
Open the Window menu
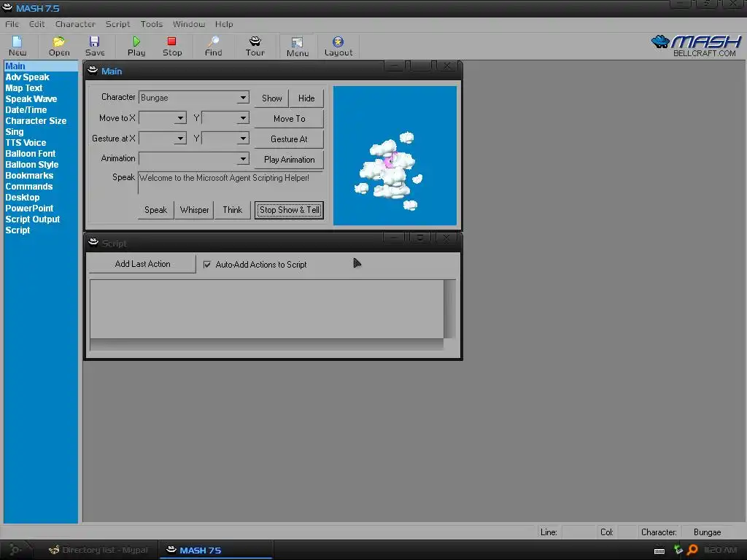(x=189, y=24)
